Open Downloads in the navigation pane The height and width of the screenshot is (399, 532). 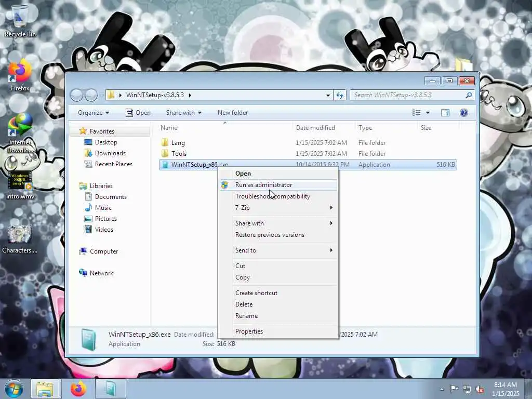tap(110, 153)
